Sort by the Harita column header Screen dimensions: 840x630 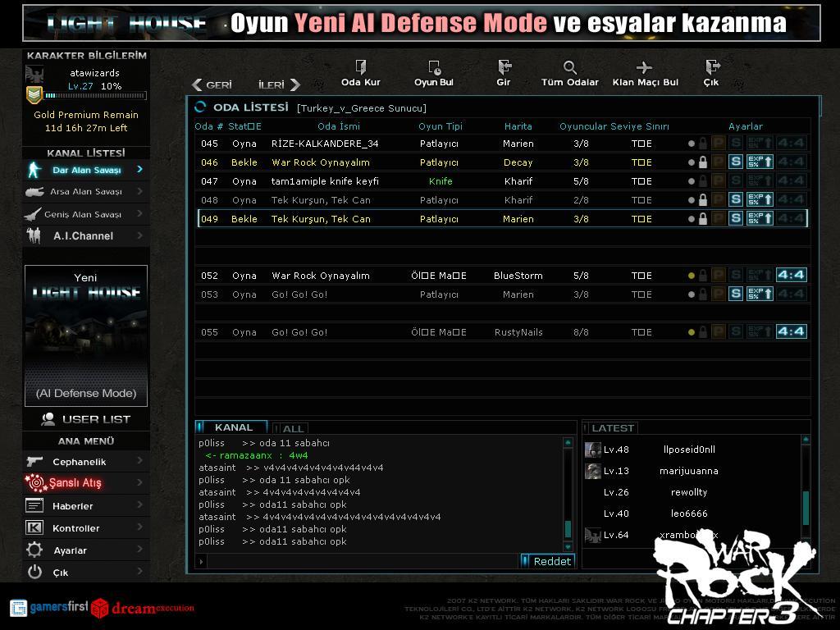coord(518,126)
